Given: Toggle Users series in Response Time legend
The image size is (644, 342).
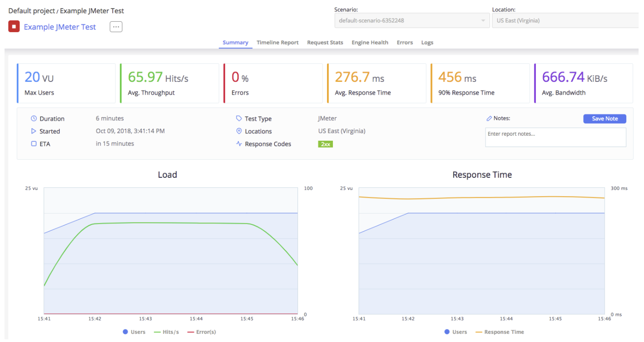Looking at the screenshot, I should click(456, 332).
